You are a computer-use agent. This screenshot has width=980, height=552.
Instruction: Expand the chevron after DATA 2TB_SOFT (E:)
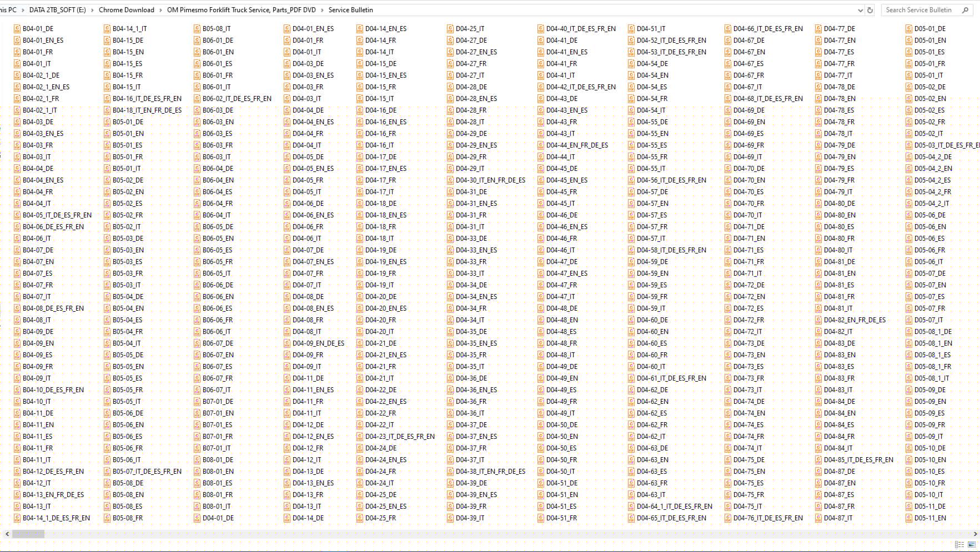point(93,10)
